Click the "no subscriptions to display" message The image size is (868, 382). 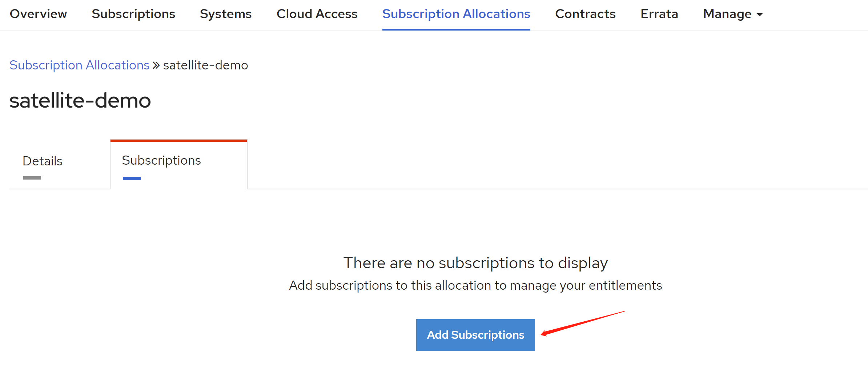(x=475, y=263)
